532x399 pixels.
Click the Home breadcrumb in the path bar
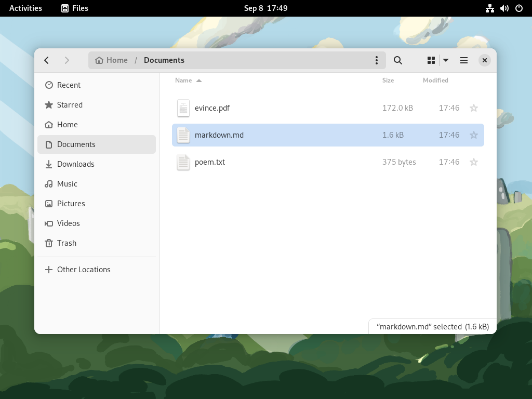112,60
